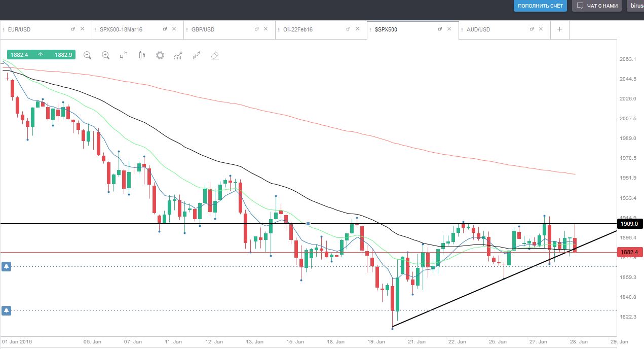The height and width of the screenshot is (349, 644).
Task: Open the candlestick chart type selector
Action: 142,55
